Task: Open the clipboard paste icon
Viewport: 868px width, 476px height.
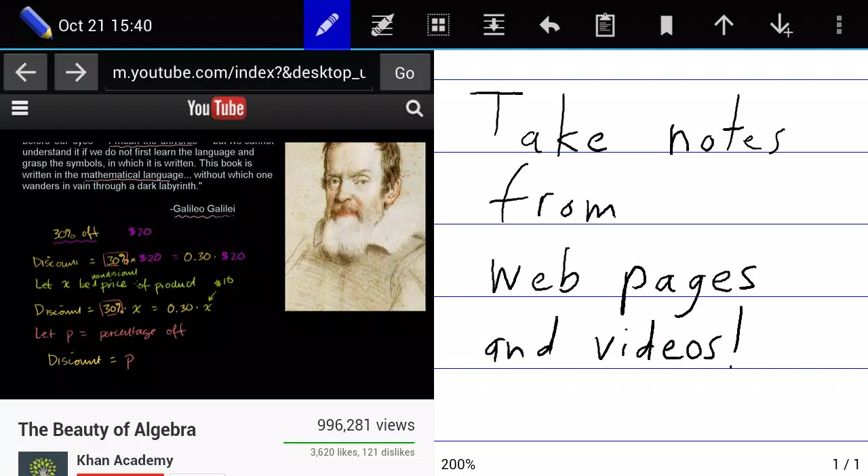Action: pyautogui.click(x=605, y=25)
